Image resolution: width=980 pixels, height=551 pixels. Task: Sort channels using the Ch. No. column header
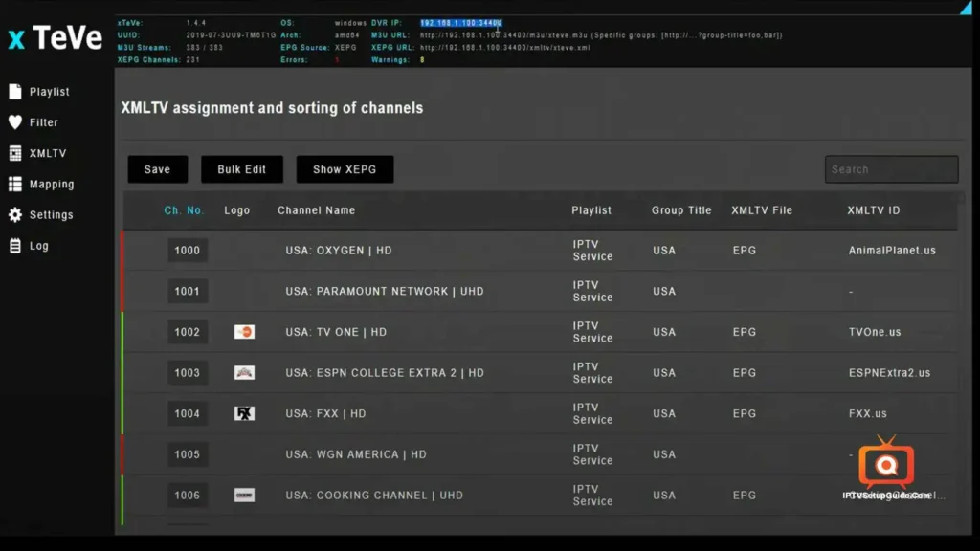[184, 210]
